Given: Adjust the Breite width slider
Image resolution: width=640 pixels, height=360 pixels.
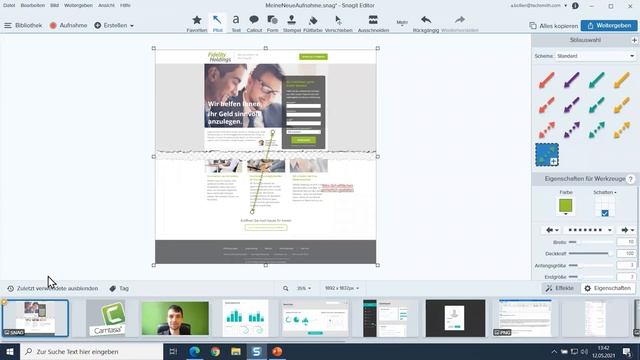Looking at the screenshot, I should [591, 242].
